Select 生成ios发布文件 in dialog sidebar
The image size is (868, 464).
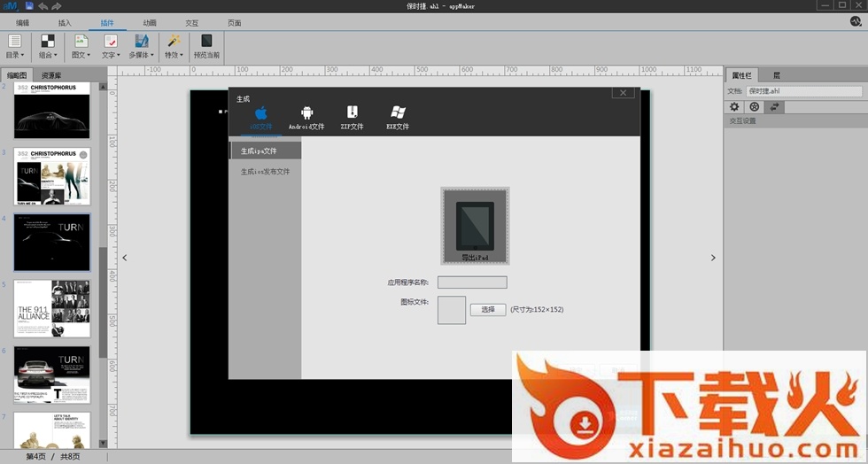click(265, 172)
